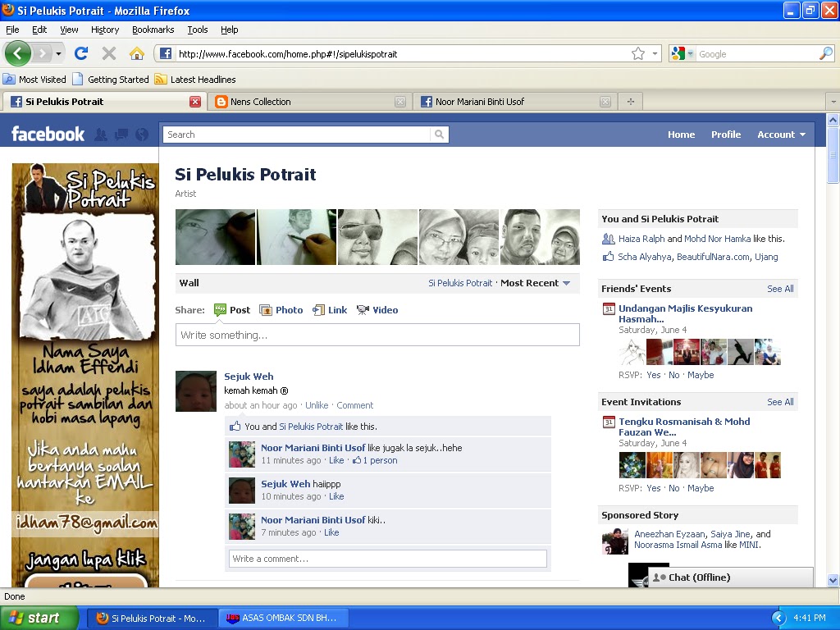840x630 pixels.
Task: Open the Tools menu
Action: [198, 30]
